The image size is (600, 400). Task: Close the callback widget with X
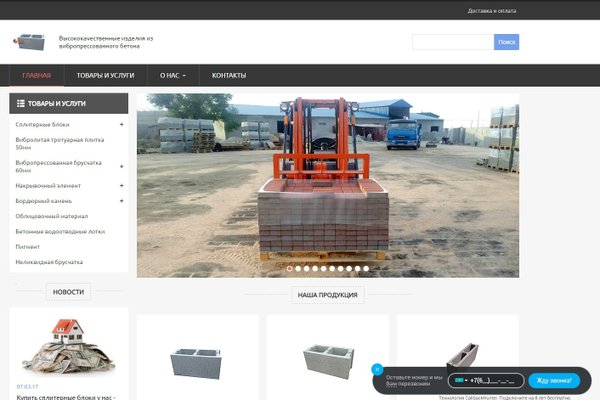pos(378,369)
